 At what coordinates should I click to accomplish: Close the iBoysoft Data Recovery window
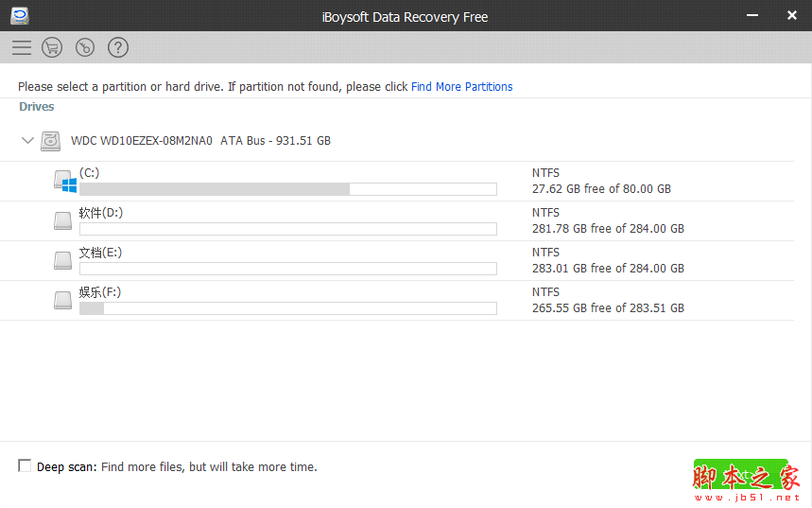(791, 16)
